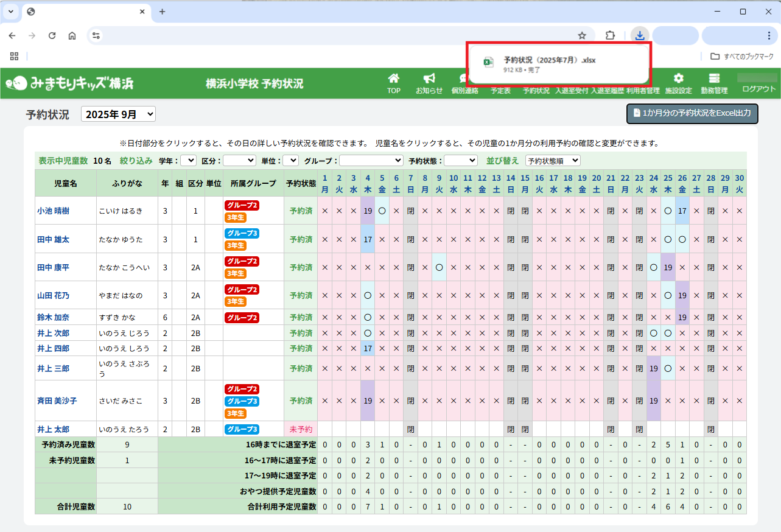Open the 予約状態 filter dropdown
Image resolution: width=781 pixels, height=532 pixels.
point(461,160)
